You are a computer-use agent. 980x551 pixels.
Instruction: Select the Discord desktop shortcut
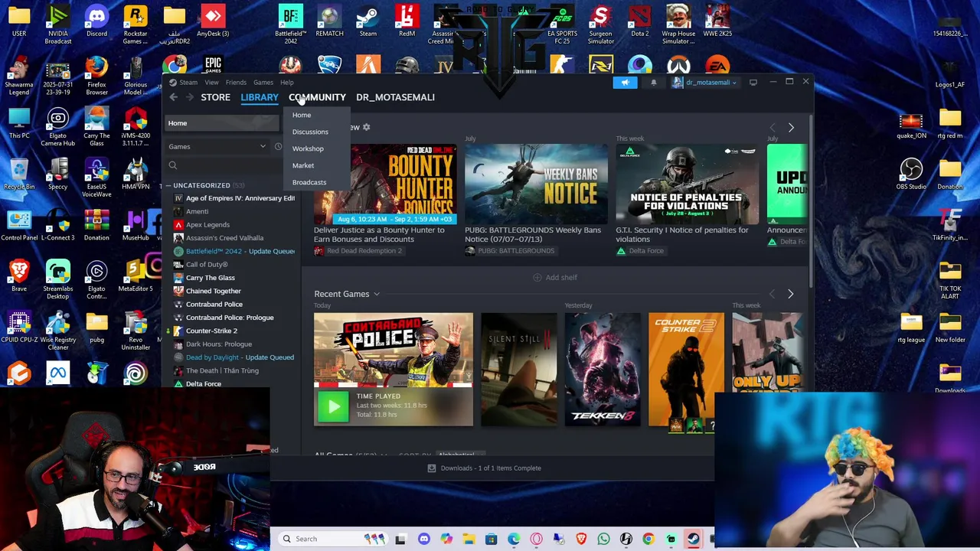96,21
